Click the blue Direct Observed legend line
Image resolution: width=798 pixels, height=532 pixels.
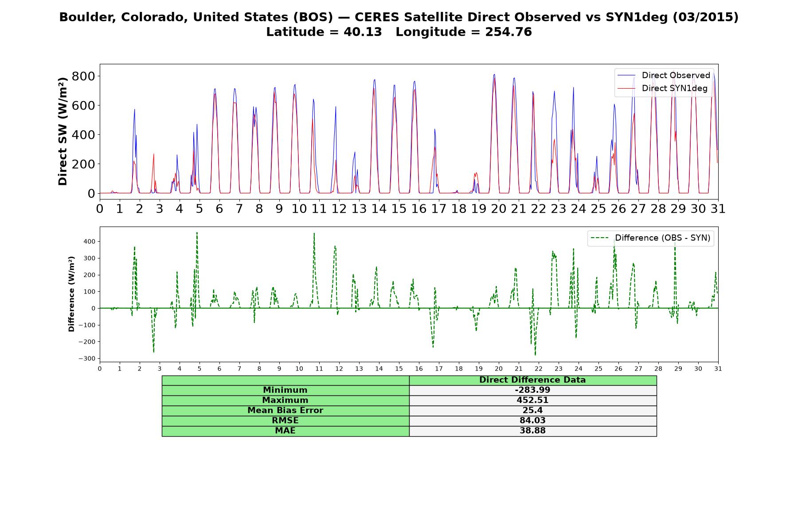point(626,75)
